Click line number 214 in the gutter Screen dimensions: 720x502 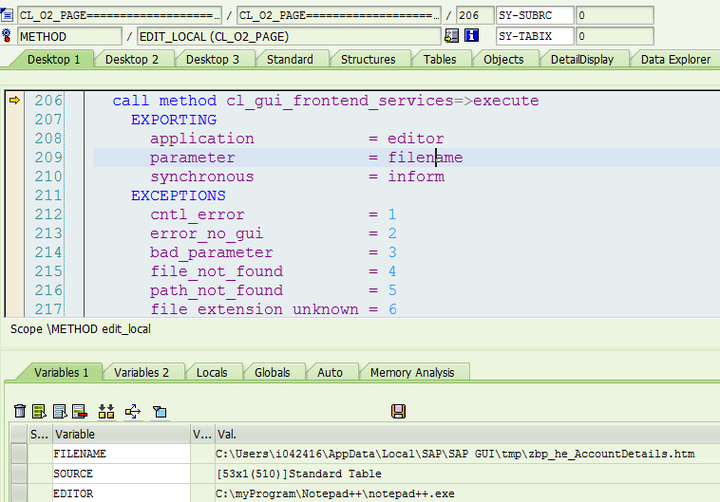pyautogui.click(x=48, y=252)
